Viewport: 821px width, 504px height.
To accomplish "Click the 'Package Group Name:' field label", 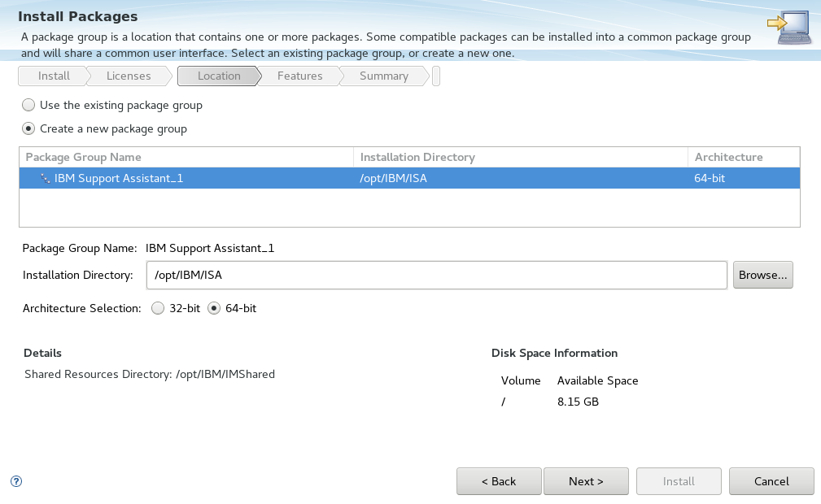I will (x=80, y=248).
